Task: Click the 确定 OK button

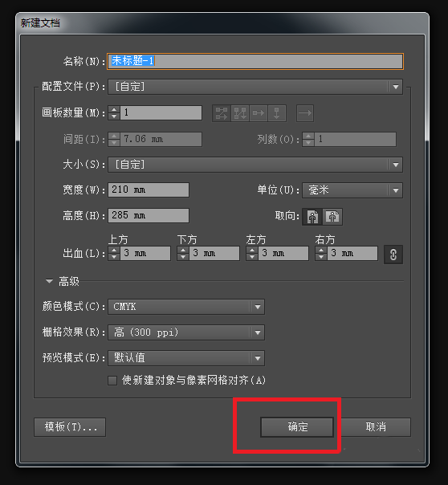Action: pyautogui.click(x=297, y=427)
